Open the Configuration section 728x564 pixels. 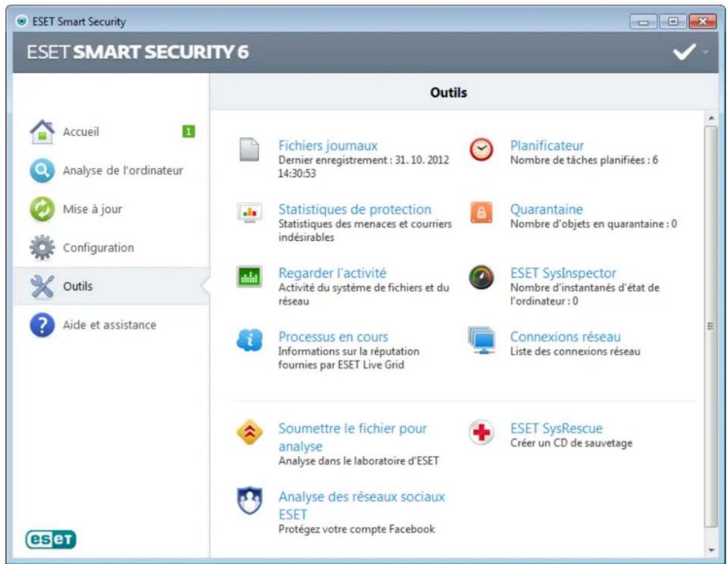98,248
